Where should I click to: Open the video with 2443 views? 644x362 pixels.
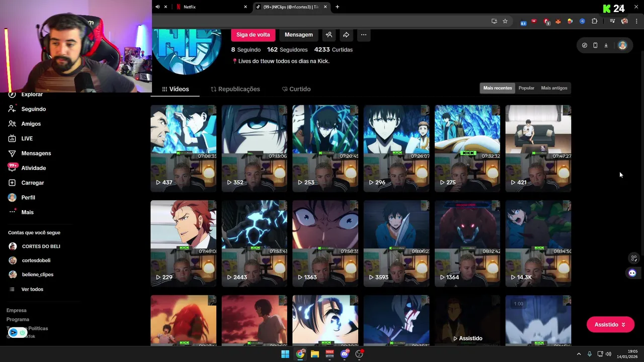click(x=255, y=243)
